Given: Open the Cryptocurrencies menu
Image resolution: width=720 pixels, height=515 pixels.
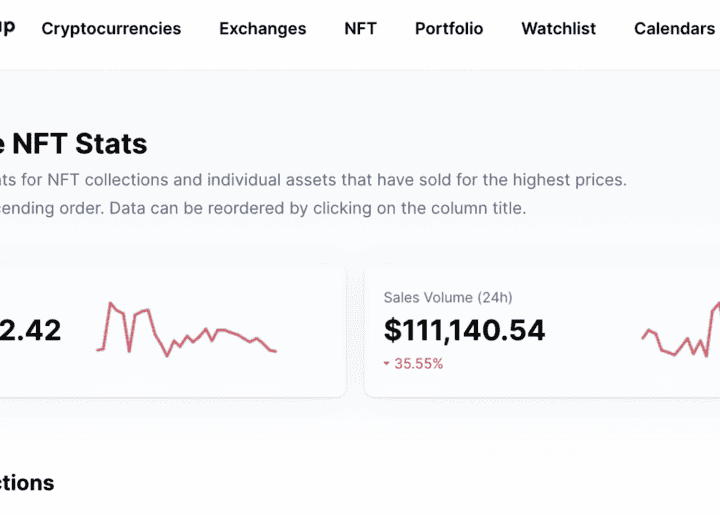Looking at the screenshot, I should [111, 28].
